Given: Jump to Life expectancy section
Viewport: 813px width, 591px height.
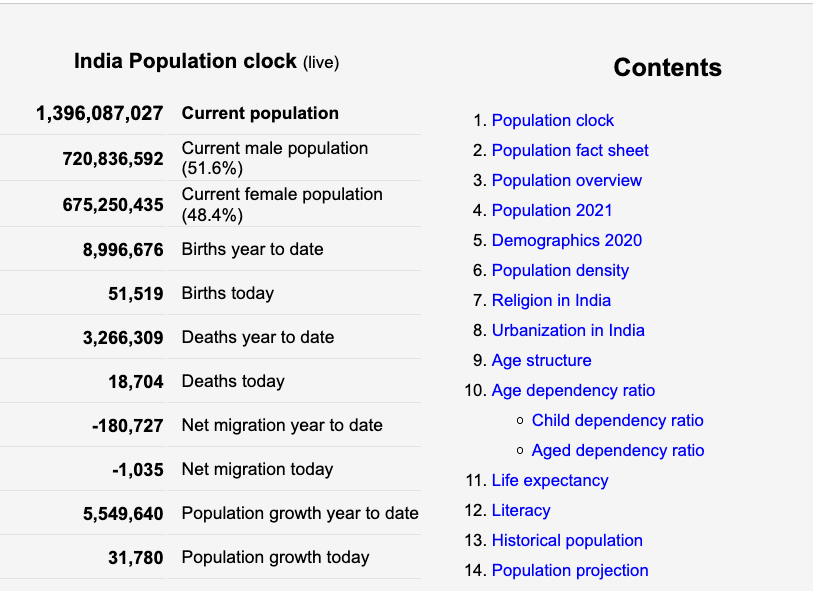Looking at the screenshot, I should pyautogui.click(x=550, y=481).
